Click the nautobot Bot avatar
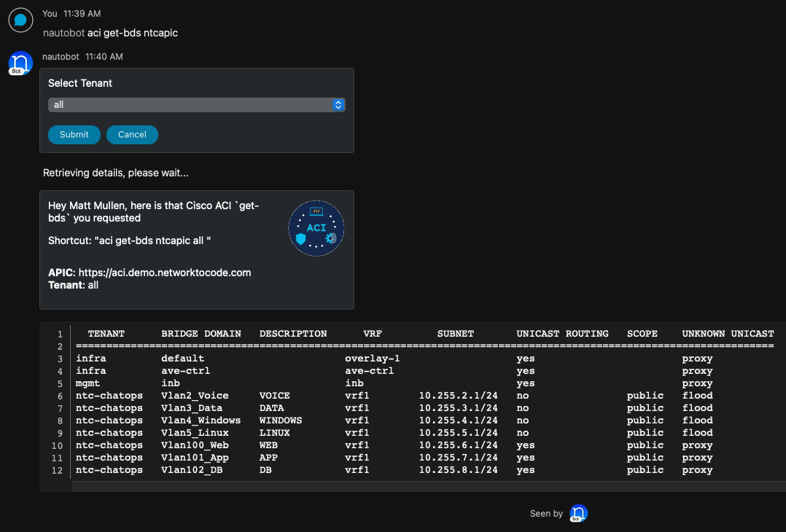The image size is (786, 532). (x=20, y=63)
